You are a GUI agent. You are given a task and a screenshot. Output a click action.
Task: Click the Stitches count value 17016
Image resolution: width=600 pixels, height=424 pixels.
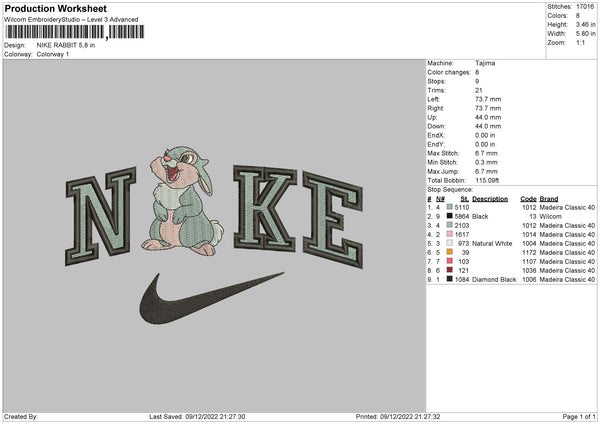585,7
